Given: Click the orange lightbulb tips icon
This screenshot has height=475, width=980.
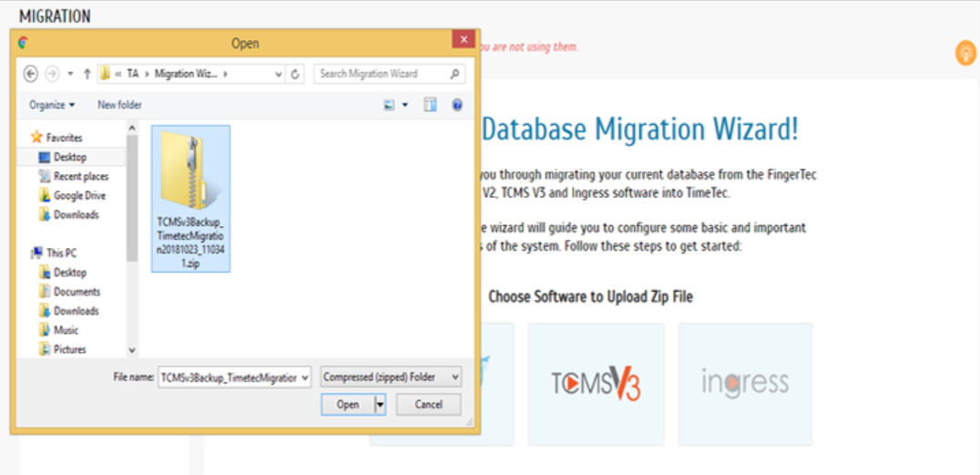Looking at the screenshot, I should [x=966, y=53].
